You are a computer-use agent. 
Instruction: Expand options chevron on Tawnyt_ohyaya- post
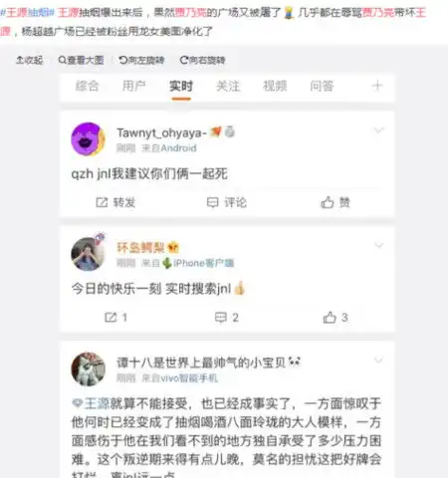(x=378, y=130)
